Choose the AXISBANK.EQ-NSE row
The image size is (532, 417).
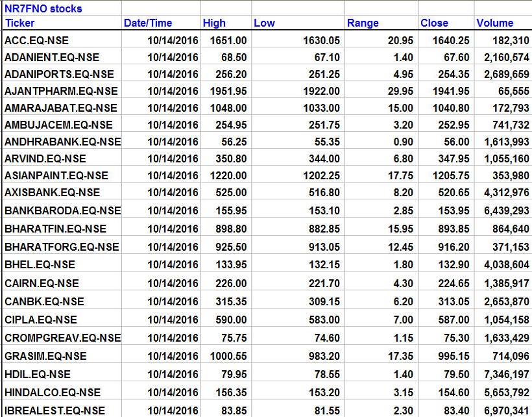point(52,192)
